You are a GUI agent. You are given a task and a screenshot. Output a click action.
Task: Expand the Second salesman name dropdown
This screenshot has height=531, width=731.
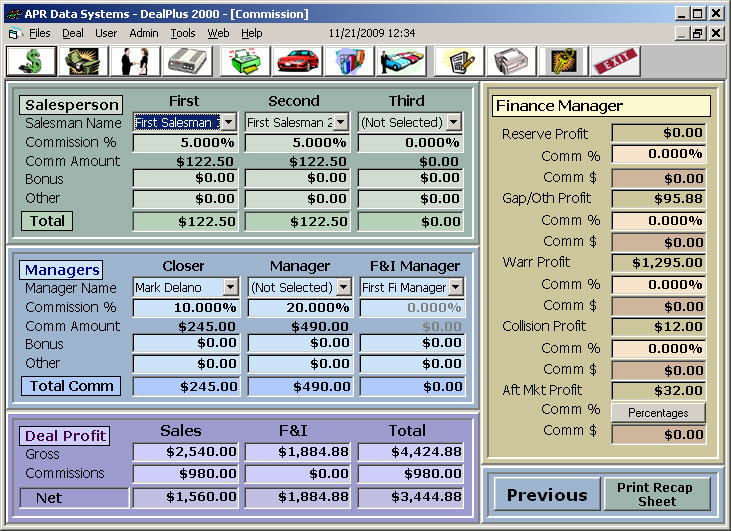341,123
